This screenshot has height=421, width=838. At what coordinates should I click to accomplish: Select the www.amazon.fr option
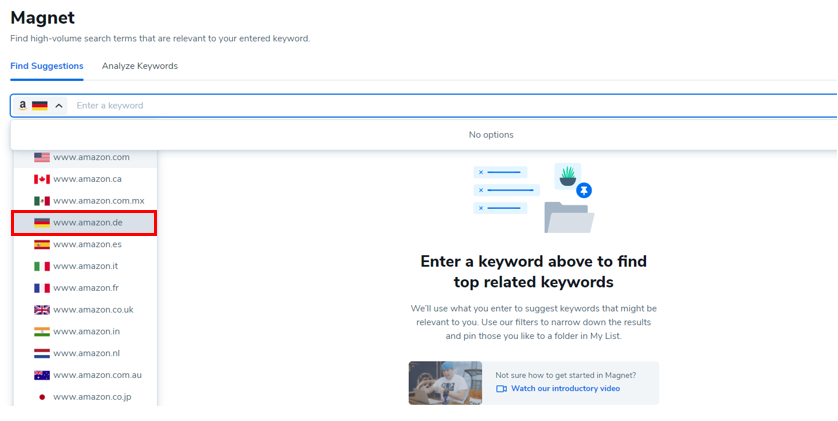click(86, 288)
